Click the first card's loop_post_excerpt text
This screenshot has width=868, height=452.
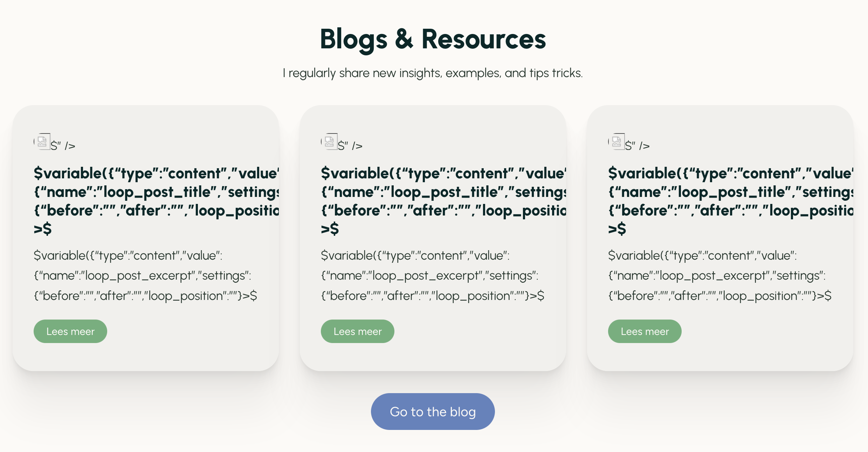[x=145, y=276]
